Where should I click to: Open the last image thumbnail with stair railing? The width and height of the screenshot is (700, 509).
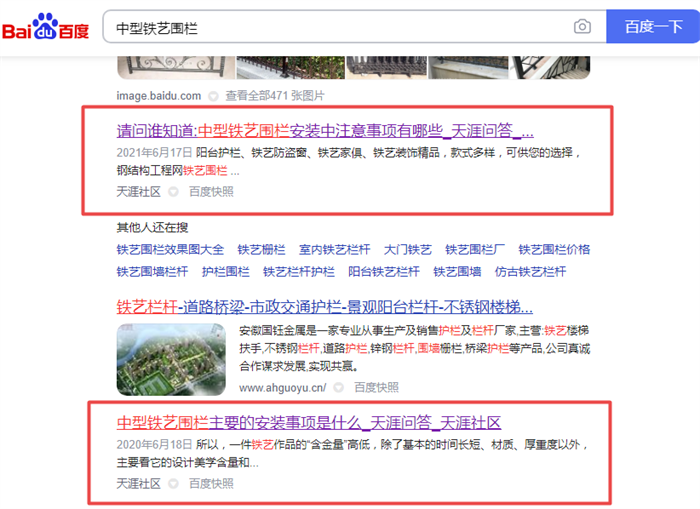point(550,67)
